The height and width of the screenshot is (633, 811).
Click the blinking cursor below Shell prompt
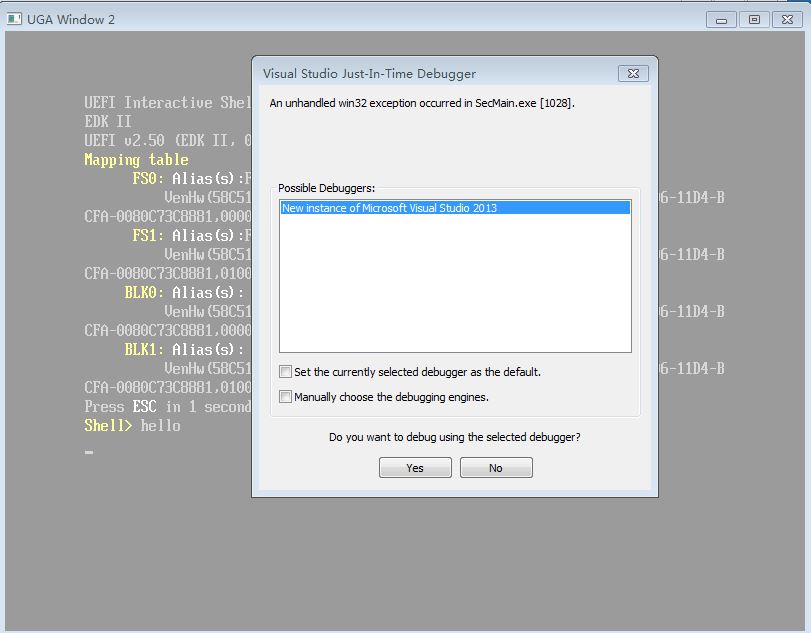pyautogui.click(x=89, y=452)
